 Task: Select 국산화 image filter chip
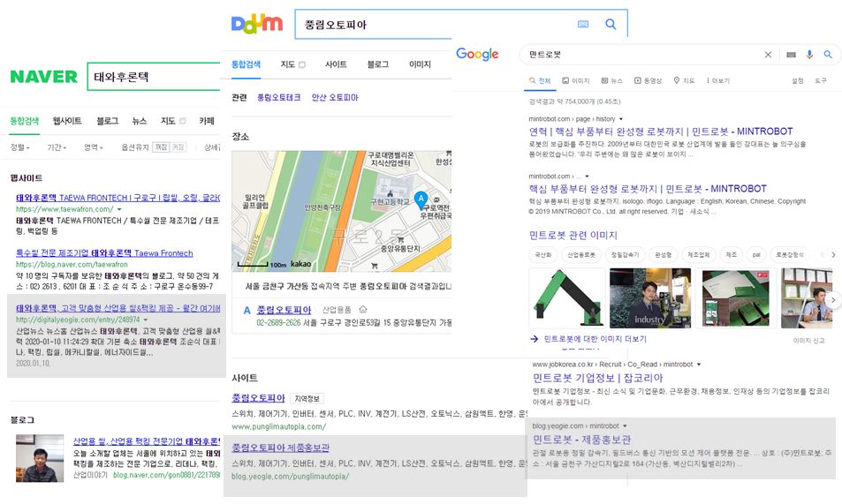pos(543,255)
